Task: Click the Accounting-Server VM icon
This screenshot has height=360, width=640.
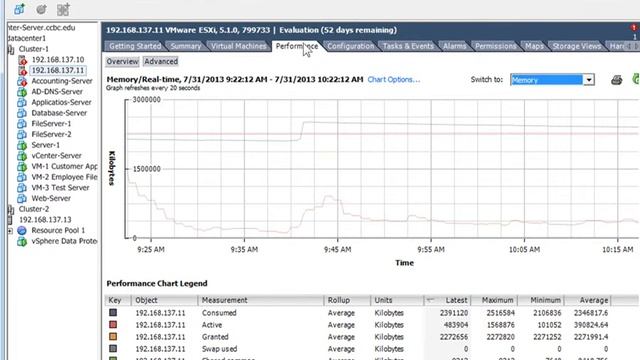Action: coord(22,81)
